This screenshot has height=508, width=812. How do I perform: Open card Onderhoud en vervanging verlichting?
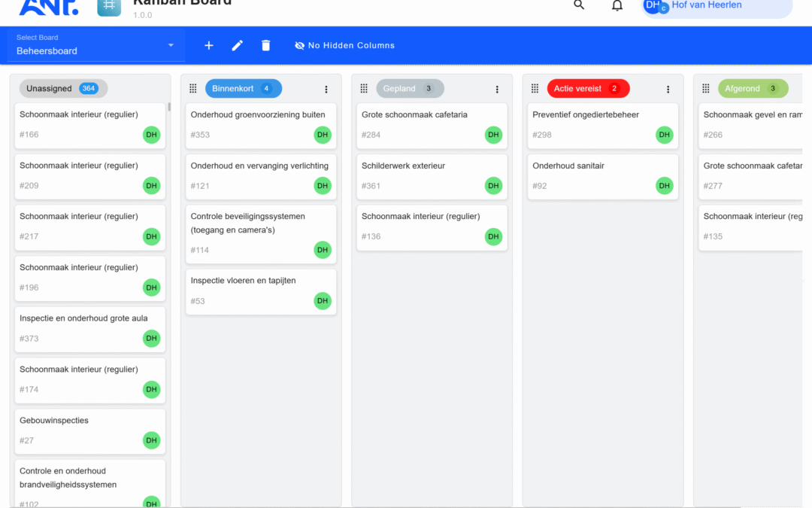(x=261, y=177)
